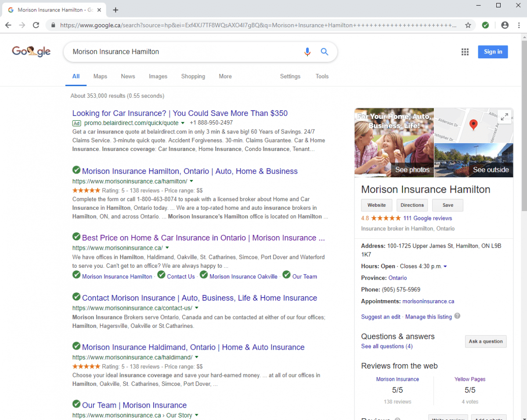
Task: Expand dropdown arrow next to promo.belairdirect.com URL
Action: point(183,123)
